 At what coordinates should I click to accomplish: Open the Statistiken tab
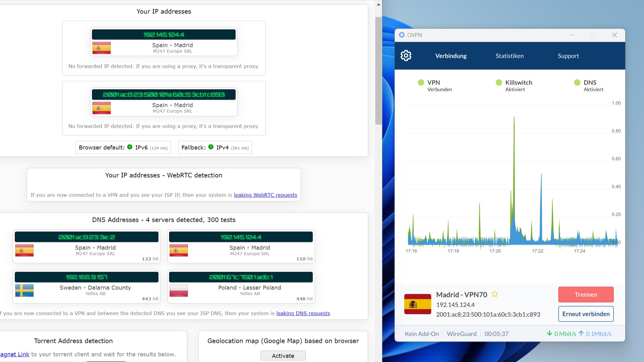pos(509,56)
